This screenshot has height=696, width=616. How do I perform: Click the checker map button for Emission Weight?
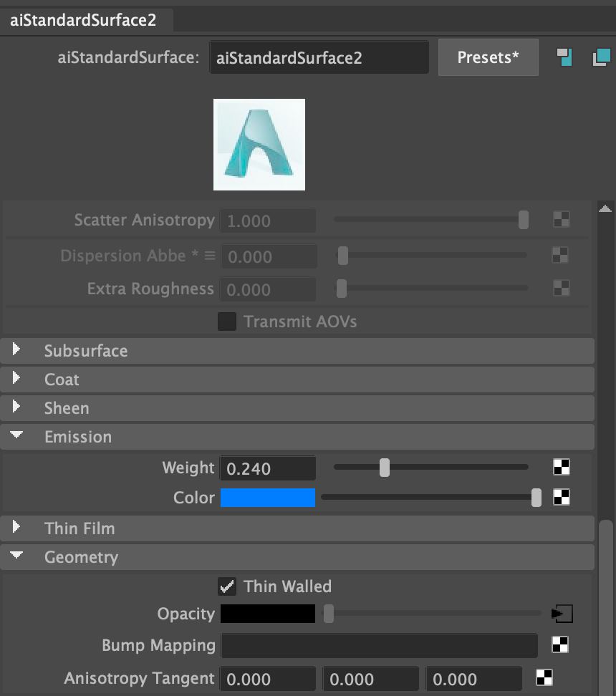(562, 467)
